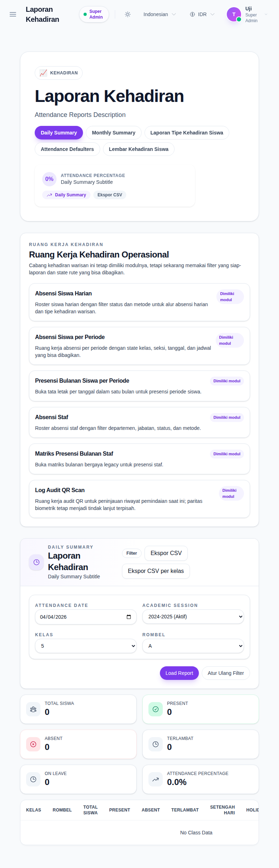Select the Attendance Defaulters tab
Screen dimensions: 279x868
click(x=67, y=149)
